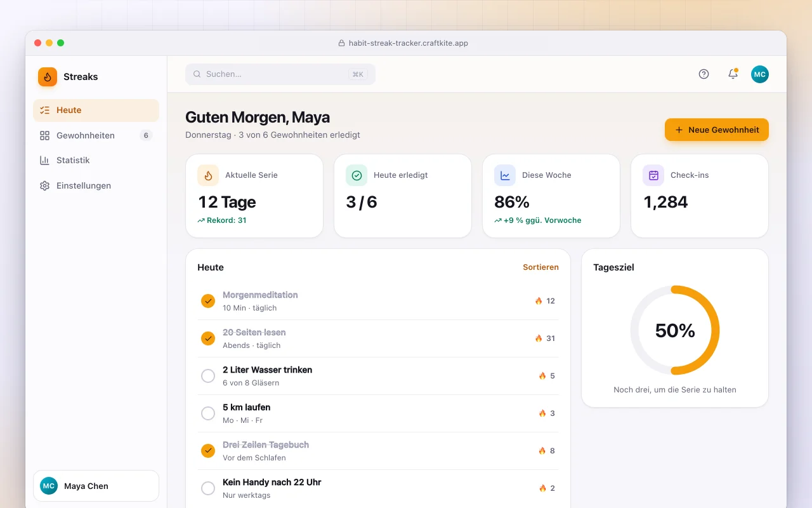This screenshot has width=812, height=508.
Task: Click the flame streak icon for 2 Liter Wasser trinken
Action: coord(542,376)
